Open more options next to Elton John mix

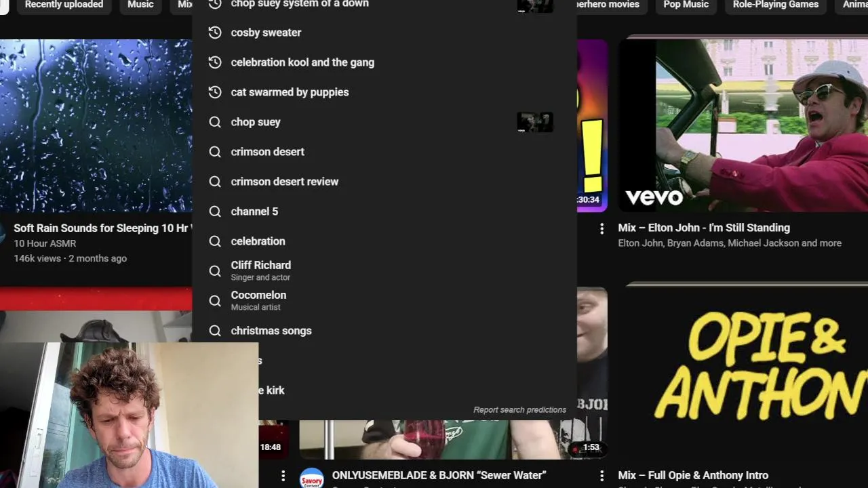coord(601,229)
